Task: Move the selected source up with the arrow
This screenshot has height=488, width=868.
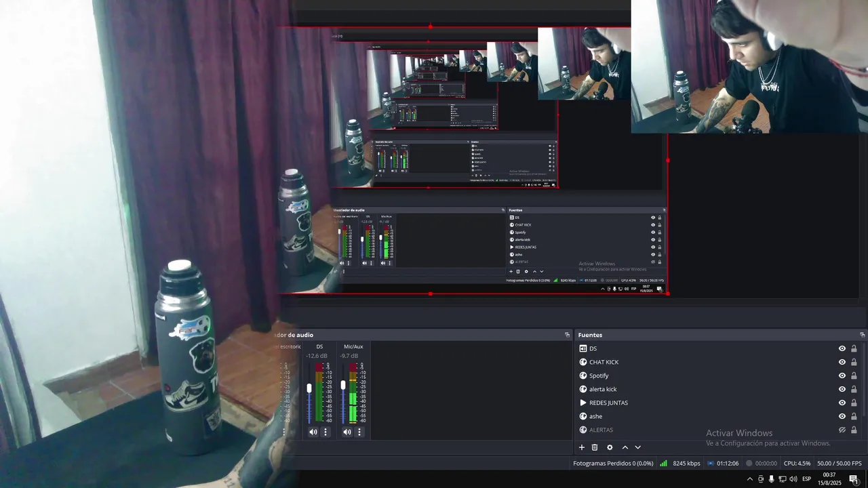Action: pyautogui.click(x=625, y=447)
